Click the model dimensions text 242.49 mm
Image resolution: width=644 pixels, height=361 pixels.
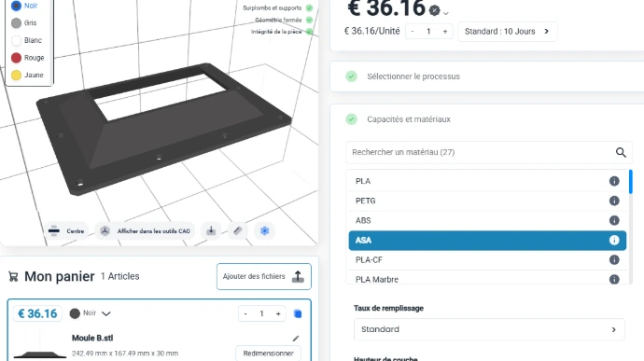coord(125,354)
